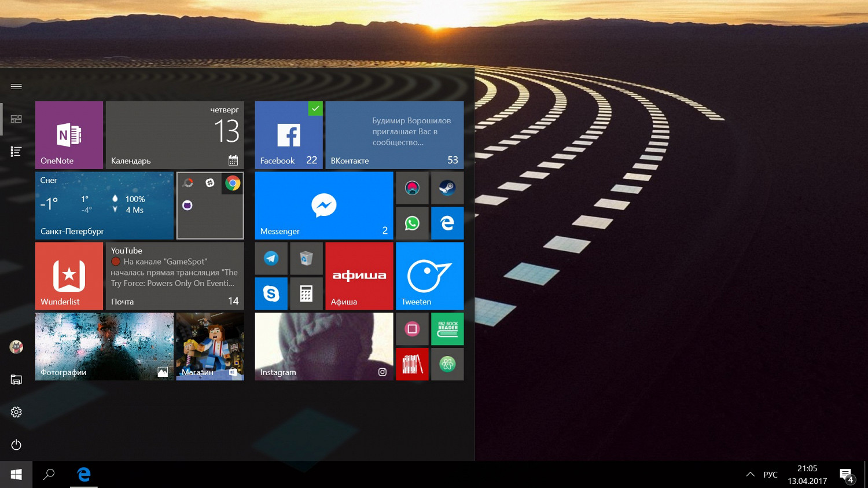Open the Афиша tile
This screenshot has width=868, height=488.
pos(359,276)
